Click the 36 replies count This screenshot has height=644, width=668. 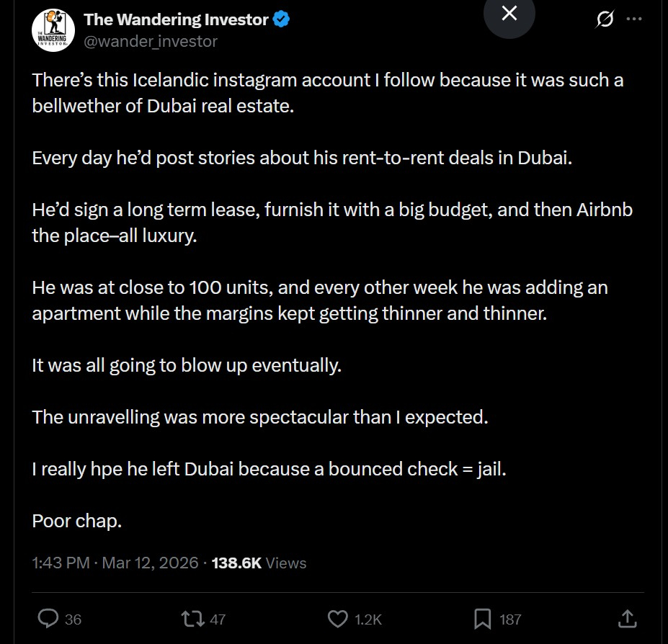pos(73,619)
